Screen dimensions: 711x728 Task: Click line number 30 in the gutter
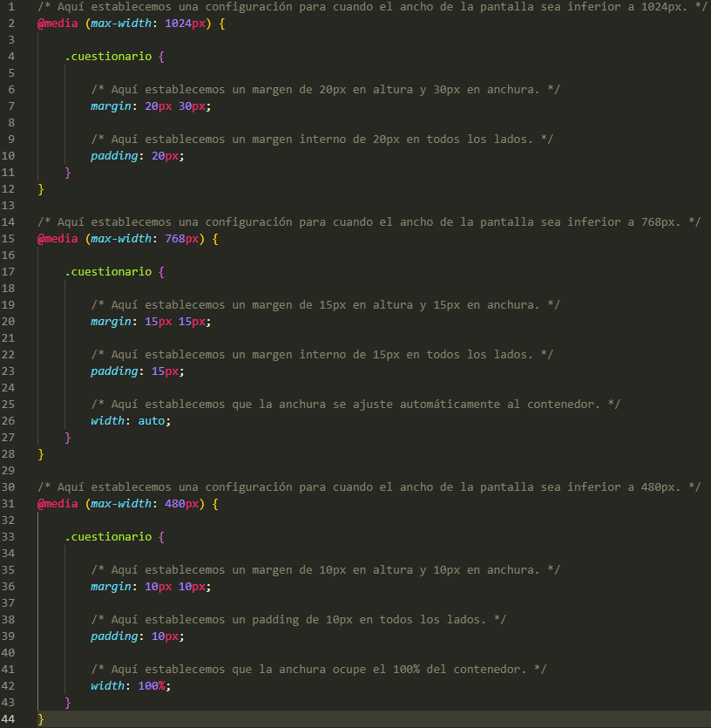8,487
